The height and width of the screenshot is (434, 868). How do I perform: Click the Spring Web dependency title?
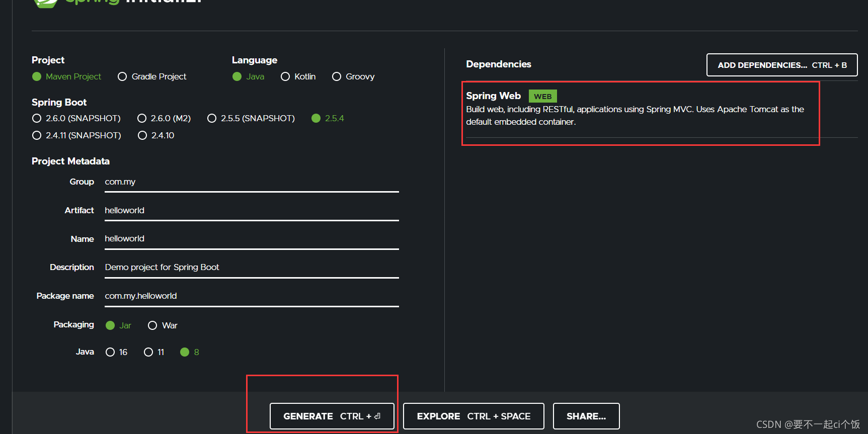click(x=493, y=96)
